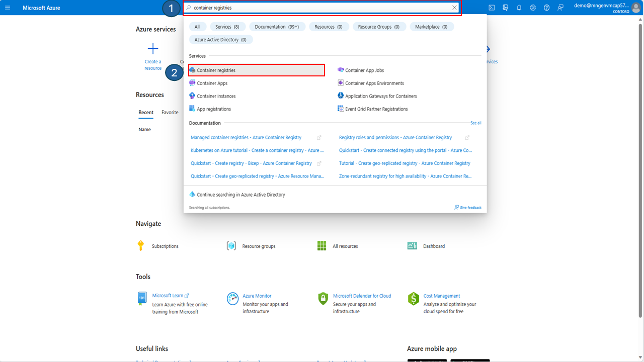This screenshot has height=362, width=644.
Task: Click the All resources green grid icon
Action: click(x=322, y=246)
